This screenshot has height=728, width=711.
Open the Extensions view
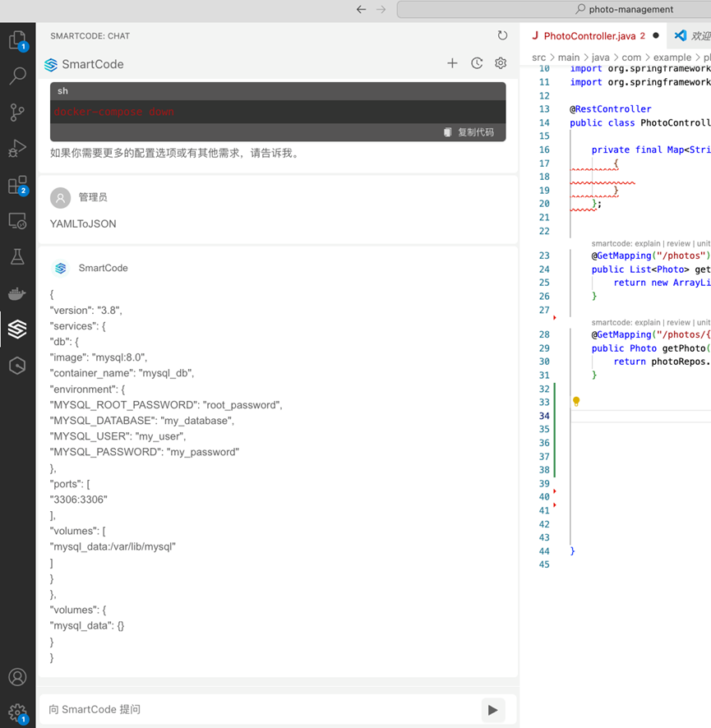pyautogui.click(x=17, y=185)
